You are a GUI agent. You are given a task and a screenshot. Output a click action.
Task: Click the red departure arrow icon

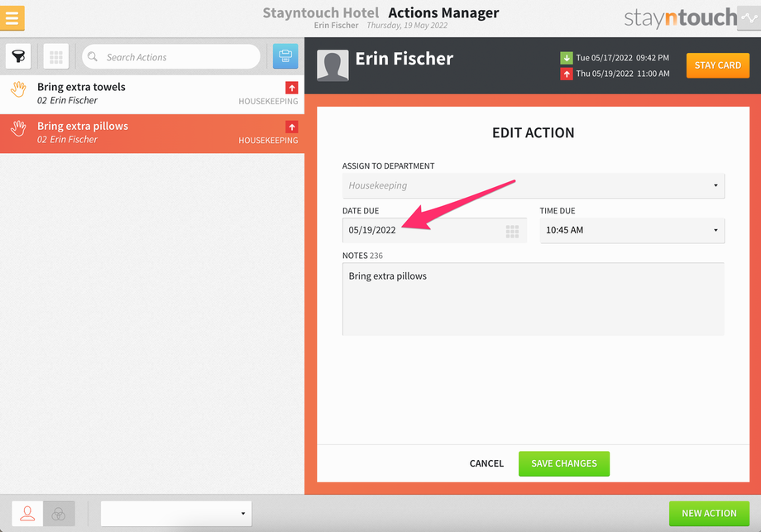[x=567, y=74]
